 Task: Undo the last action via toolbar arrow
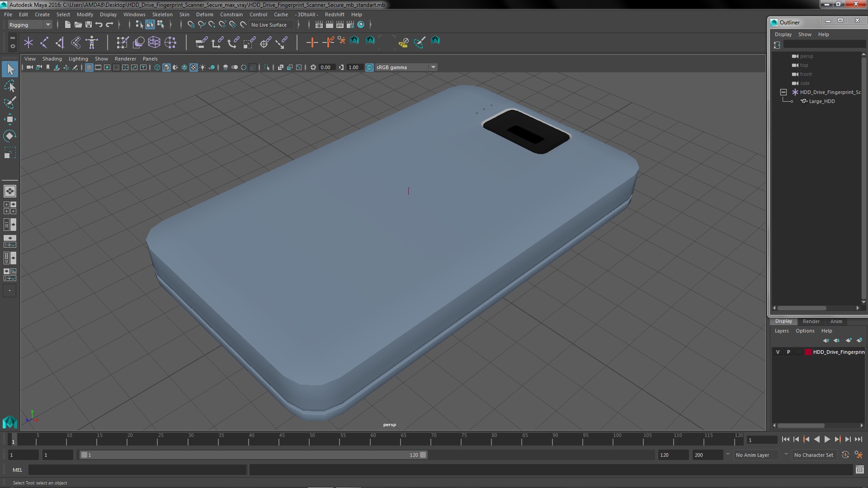[x=99, y=24]
